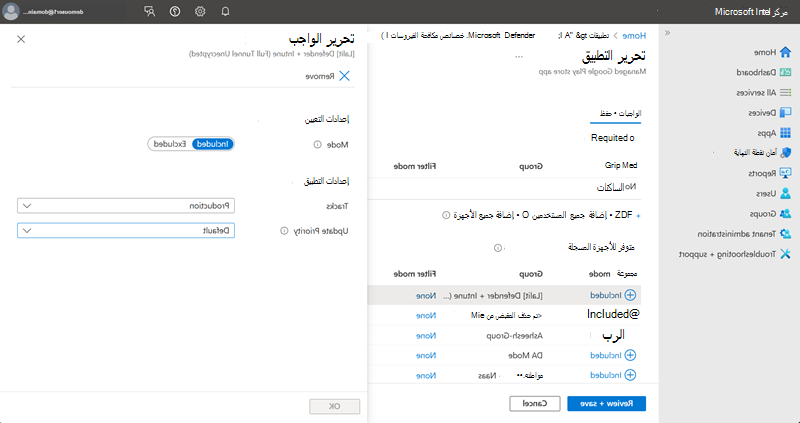Click the Filter mode column header in lower table
800x423 pixels.
pyautogui.click(x=414, y=274)
